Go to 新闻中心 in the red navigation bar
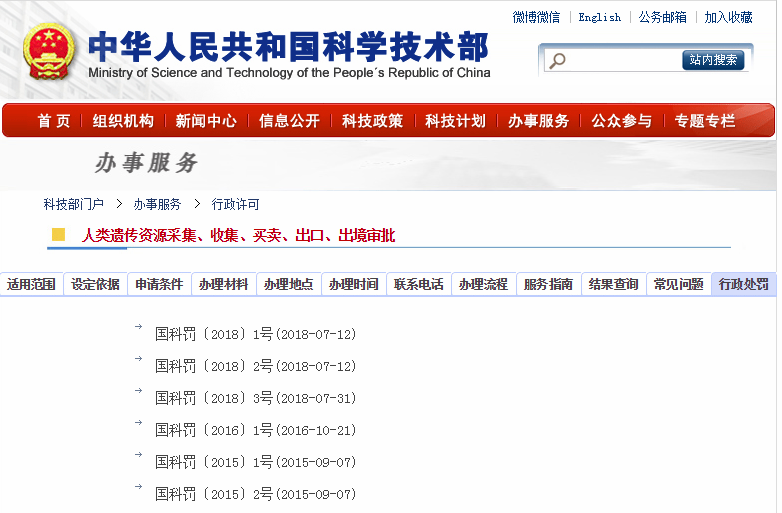The image size is (782, 513). tap(206, 121)
